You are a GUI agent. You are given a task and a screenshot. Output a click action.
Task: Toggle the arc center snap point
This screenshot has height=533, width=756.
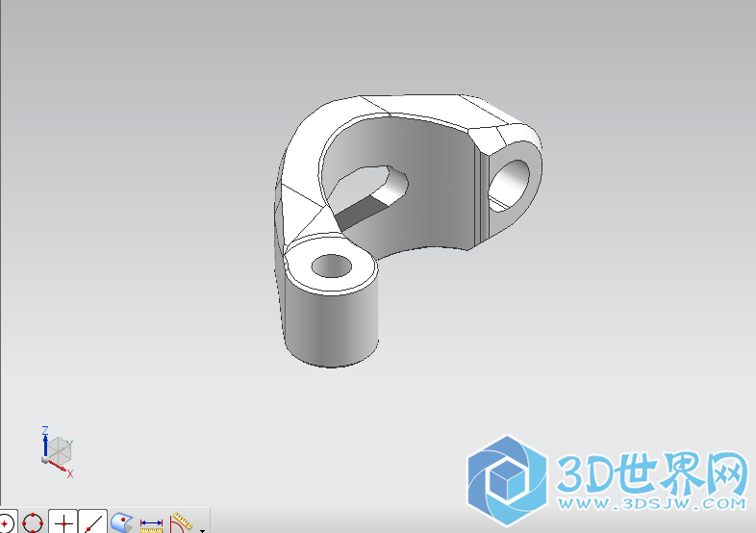point(6,521)
